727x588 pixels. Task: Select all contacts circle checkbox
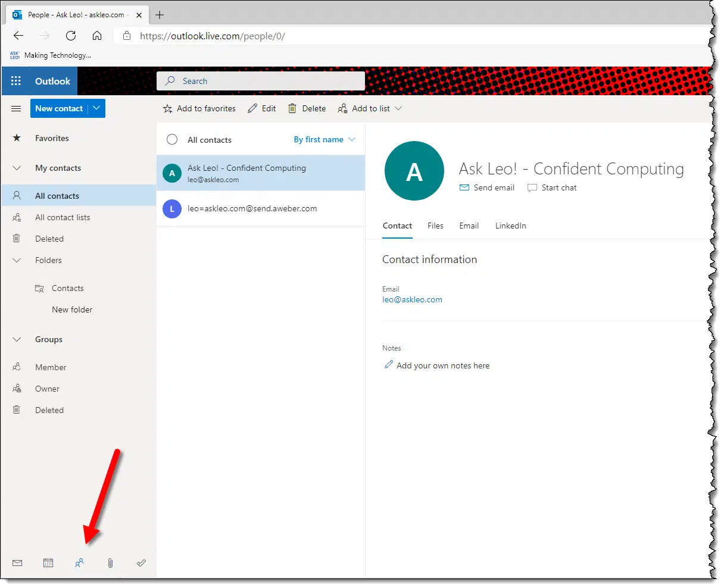coord(172,139)
